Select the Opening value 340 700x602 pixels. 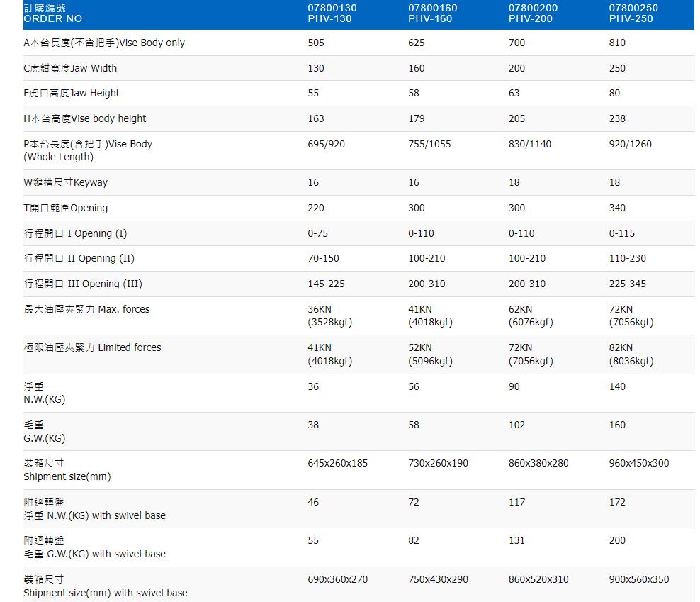(x=617, y=208)
